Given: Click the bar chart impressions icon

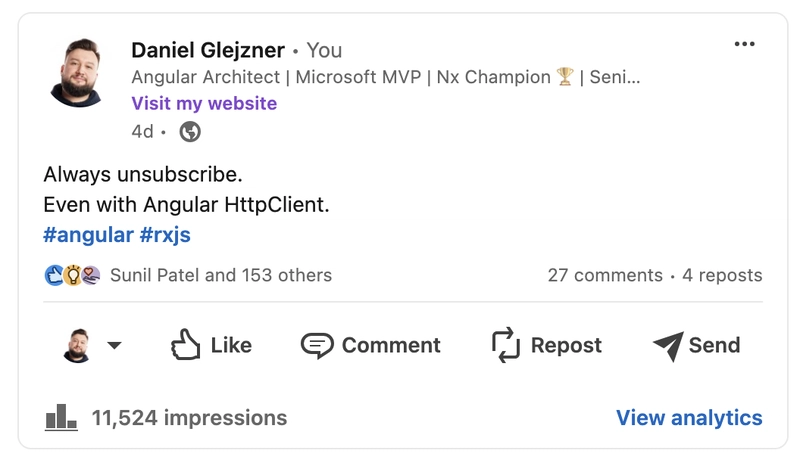Looking at the screenshot, I should pyautogui.click(x=61, y=418).
